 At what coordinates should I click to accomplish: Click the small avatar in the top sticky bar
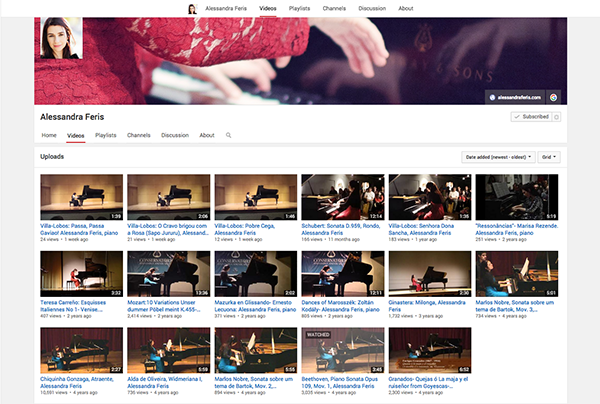(192, 8)
